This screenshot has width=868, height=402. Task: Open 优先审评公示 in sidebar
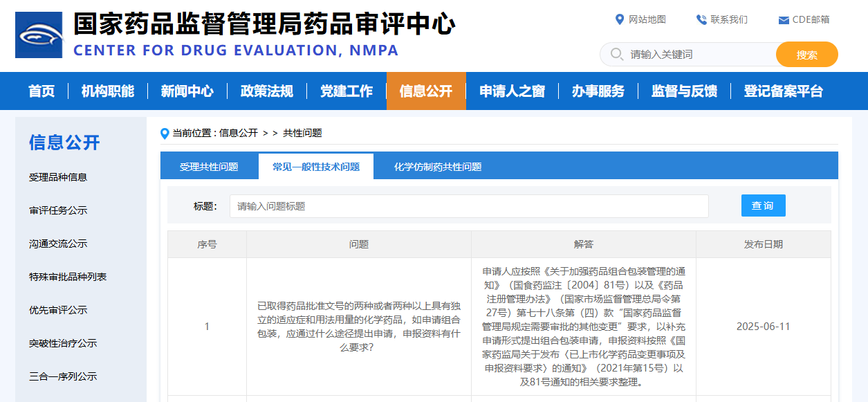(58, 310)
